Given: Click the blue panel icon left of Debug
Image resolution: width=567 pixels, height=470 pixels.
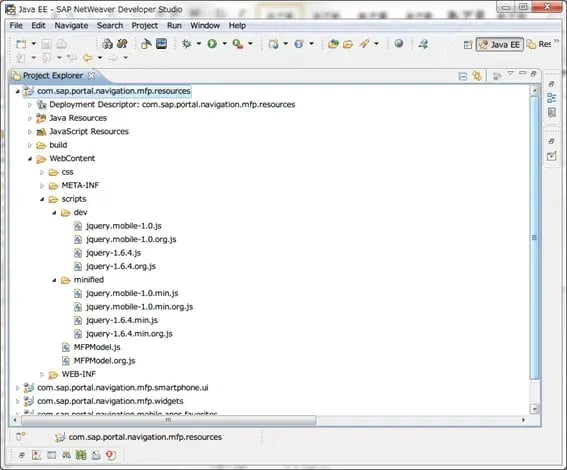Looking at the screenshot, I should 161,44.
